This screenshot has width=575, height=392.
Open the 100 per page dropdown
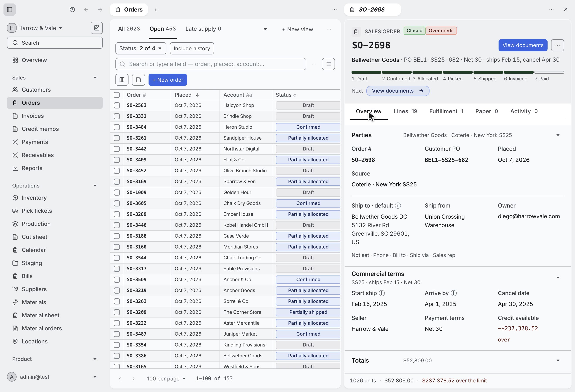click(x=166, y=378)
